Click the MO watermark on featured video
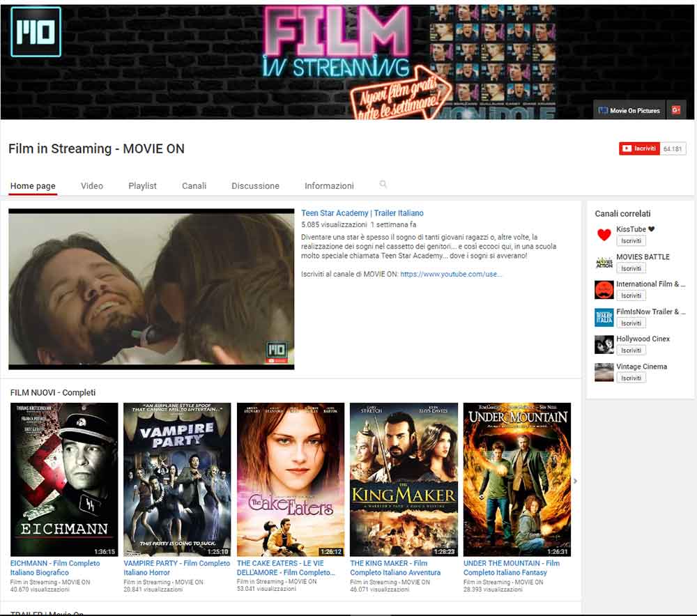 pos(277,352)
